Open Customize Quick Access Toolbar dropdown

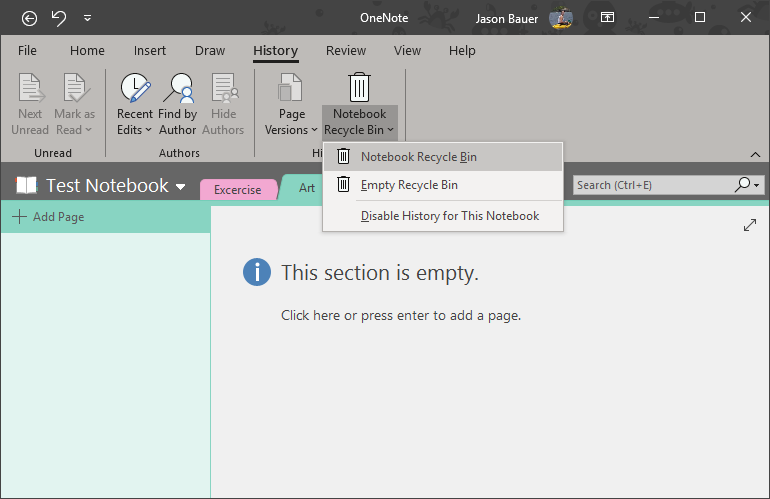[87, 19]
